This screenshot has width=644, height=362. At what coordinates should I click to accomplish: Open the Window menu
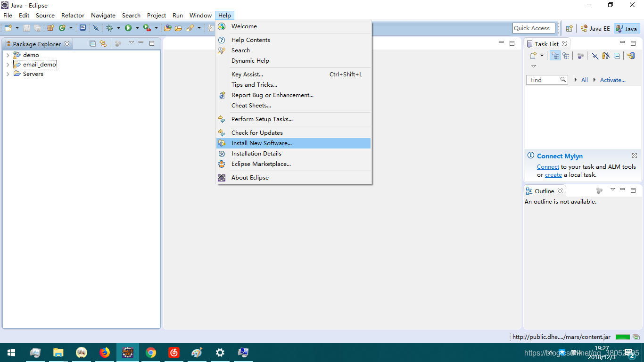click(x=200, y=15)
